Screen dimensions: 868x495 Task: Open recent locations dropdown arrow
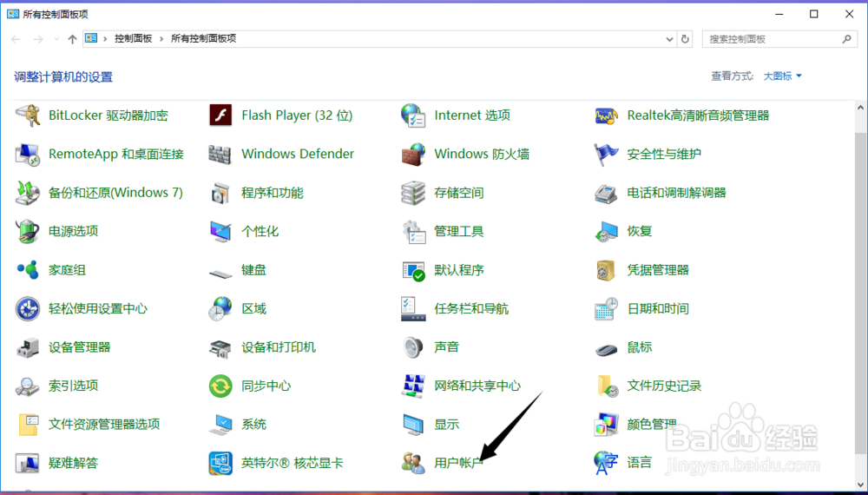tap(56, 39)
